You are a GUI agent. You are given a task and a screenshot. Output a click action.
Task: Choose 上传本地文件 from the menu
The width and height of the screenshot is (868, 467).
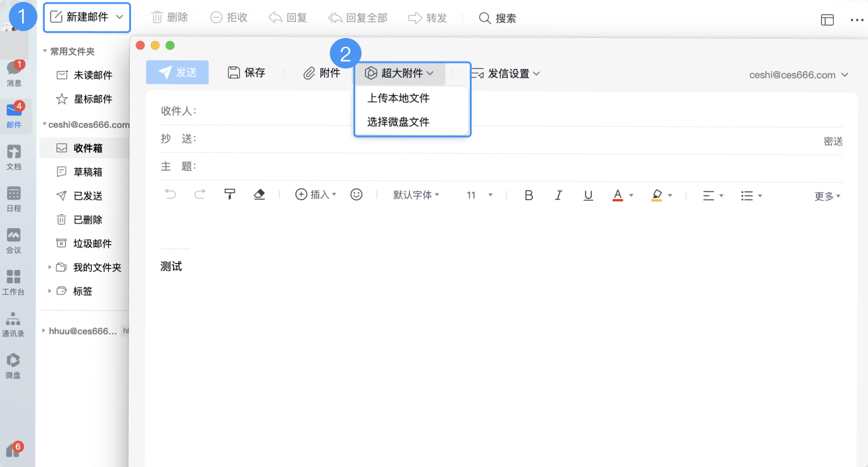click(x=399, y=98)
